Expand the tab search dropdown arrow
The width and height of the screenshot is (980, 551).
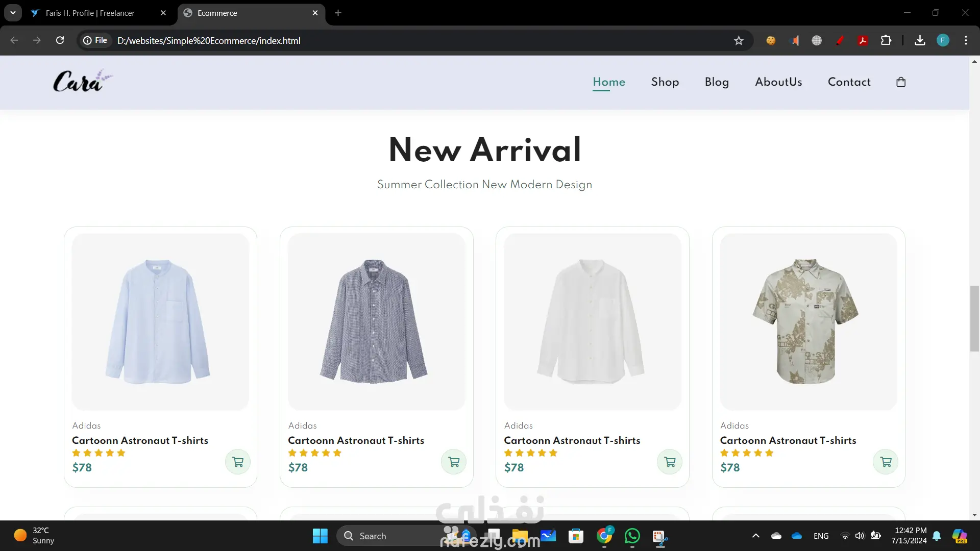coord(13,13)
